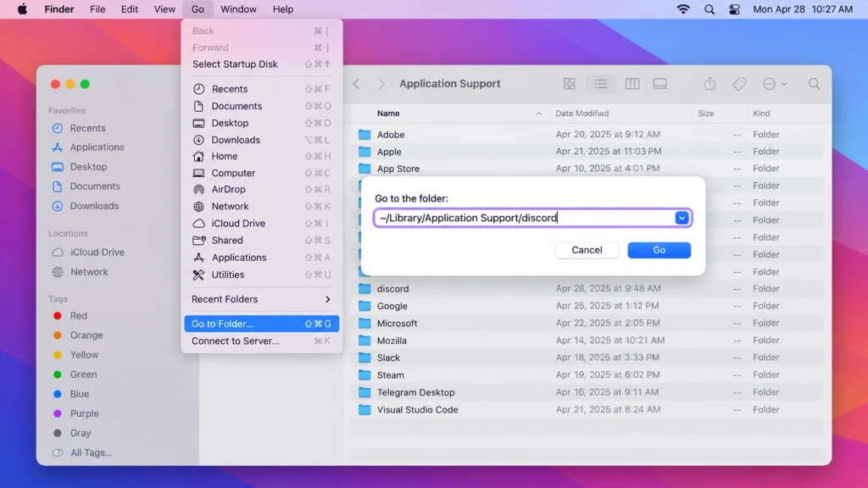Choose Utilities from the Go menu
Screen dimensions: 868x488
[x=261, y=275]
